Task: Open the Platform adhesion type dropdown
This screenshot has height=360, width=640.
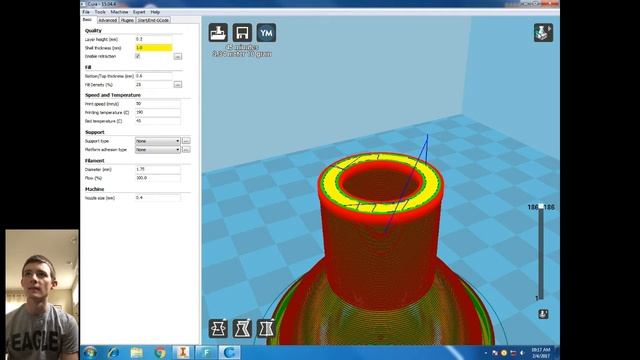Action: [158, 150]
